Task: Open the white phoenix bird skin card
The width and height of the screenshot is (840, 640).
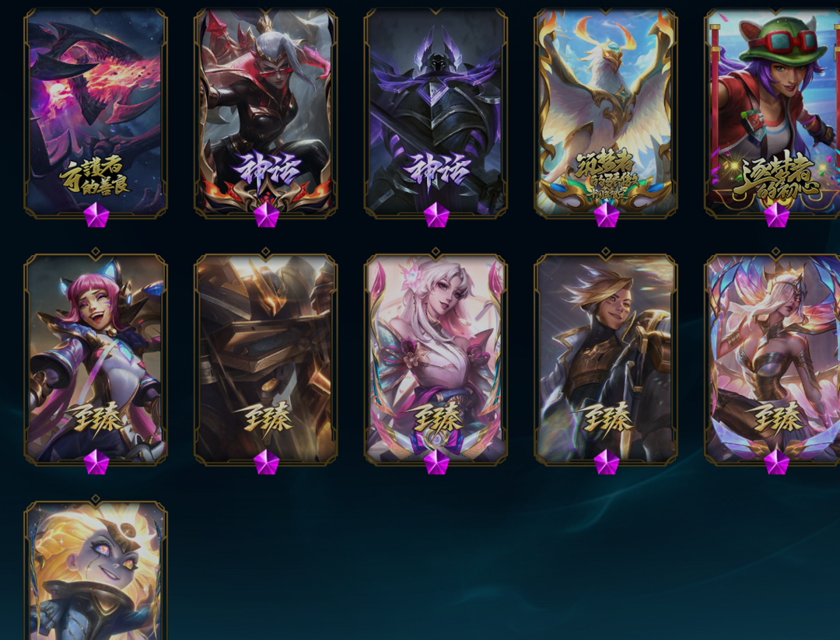Action: tap(606, 113)
